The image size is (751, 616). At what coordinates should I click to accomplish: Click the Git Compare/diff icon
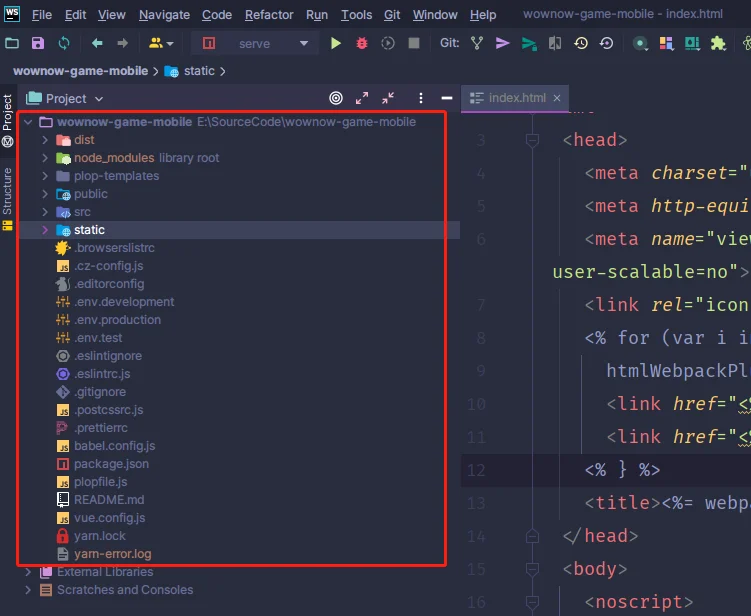tap(555, 44)
